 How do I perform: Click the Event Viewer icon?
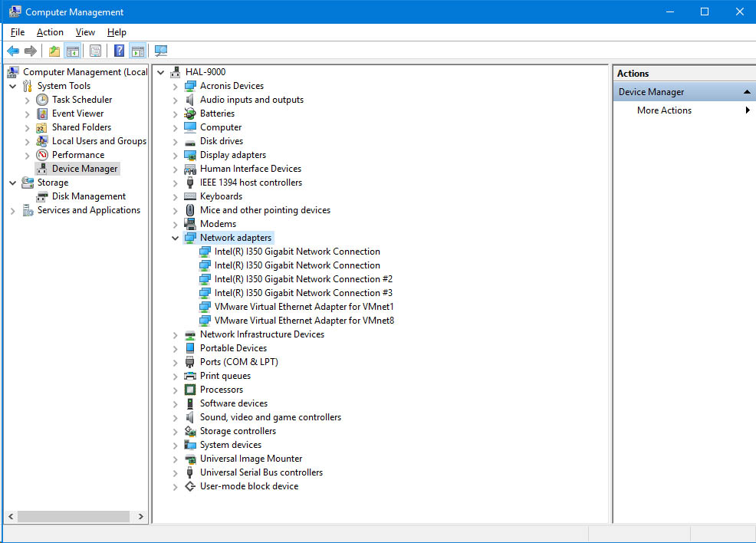pos(42,114)
